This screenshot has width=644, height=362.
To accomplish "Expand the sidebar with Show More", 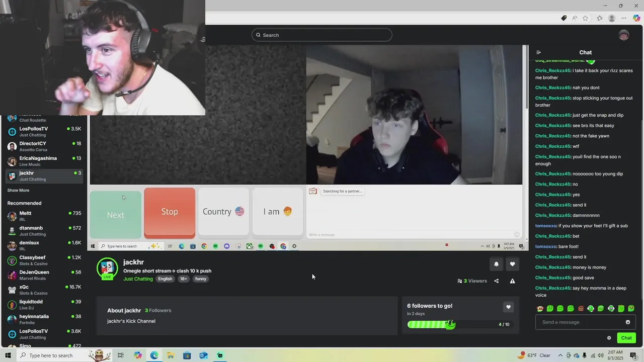I will [18, 191].
